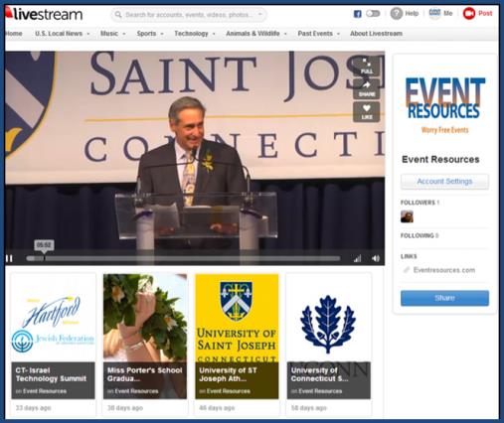Click Event Resources account name heading
Image resolution: width=504 pixels, height=423 pixels.
click(440, 160)
